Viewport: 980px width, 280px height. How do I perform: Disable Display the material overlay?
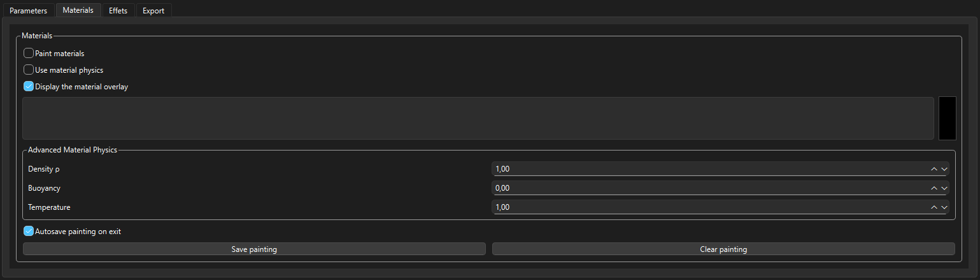[29, 87]
